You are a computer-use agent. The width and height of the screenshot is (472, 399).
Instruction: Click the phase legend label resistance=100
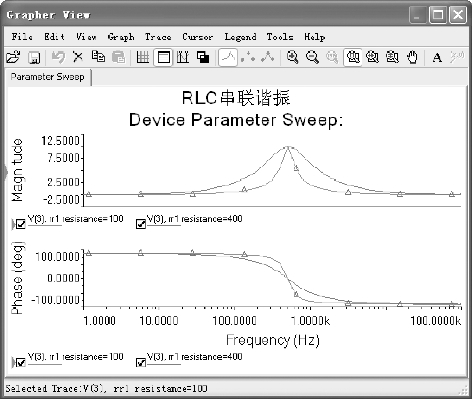[x=76, y=357]
